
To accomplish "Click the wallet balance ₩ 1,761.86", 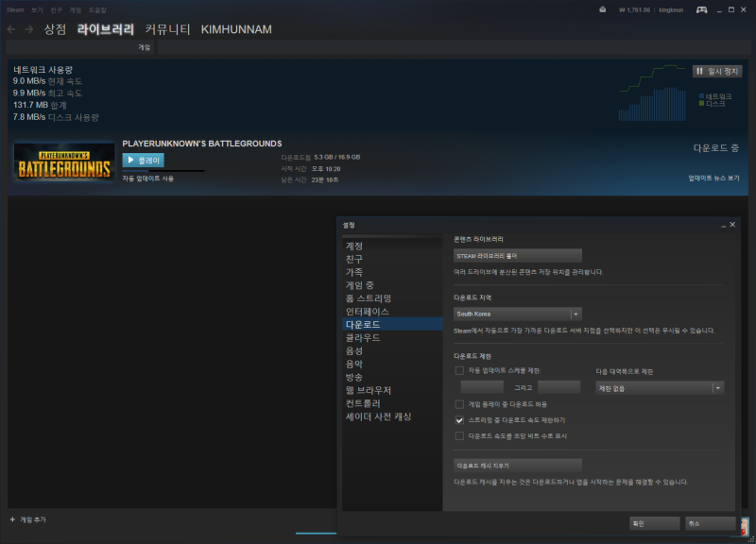I will [x=634, y=10].
